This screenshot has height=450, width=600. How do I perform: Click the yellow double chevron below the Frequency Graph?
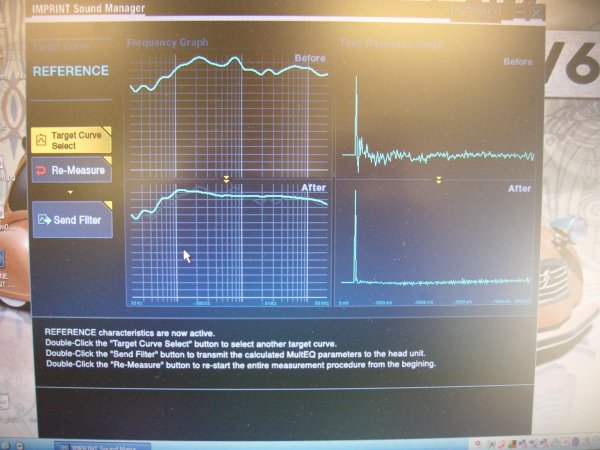227,179
